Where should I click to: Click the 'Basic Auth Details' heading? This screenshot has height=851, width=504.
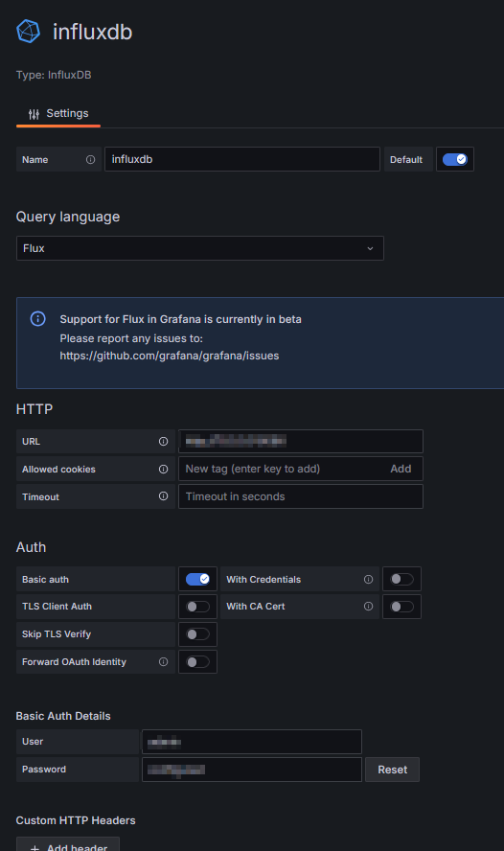tap(63, 716)
